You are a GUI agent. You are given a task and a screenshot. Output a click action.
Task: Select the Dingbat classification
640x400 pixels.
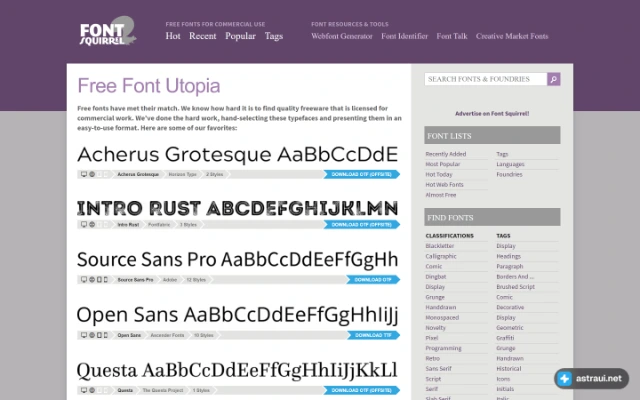pyautogui.click(x=436, y=276)
